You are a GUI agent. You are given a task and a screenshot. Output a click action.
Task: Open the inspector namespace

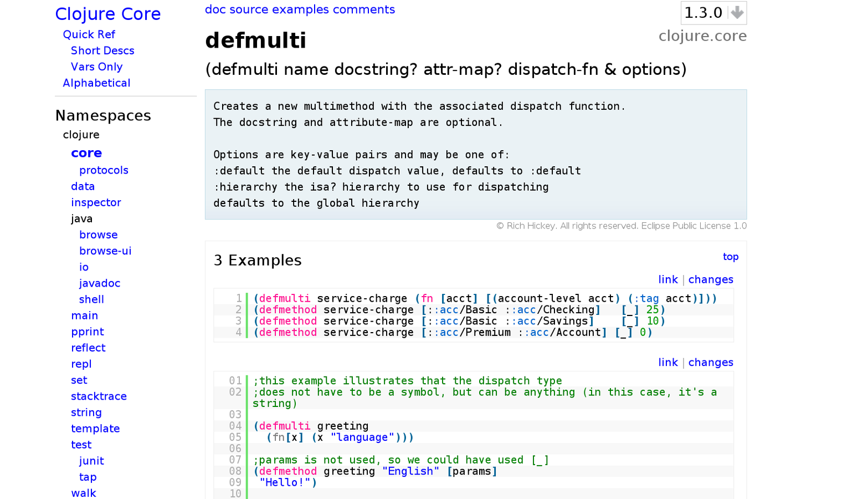coord(96,202)
